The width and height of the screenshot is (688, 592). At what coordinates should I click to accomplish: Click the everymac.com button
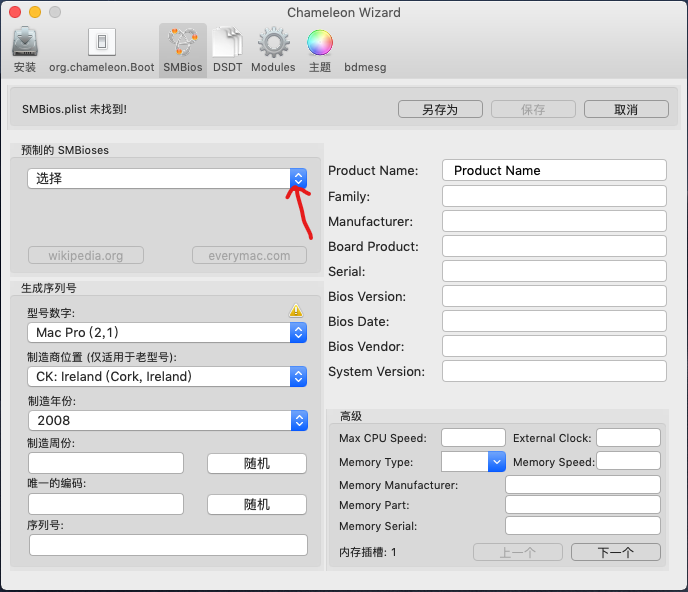(x=249, y=255)
